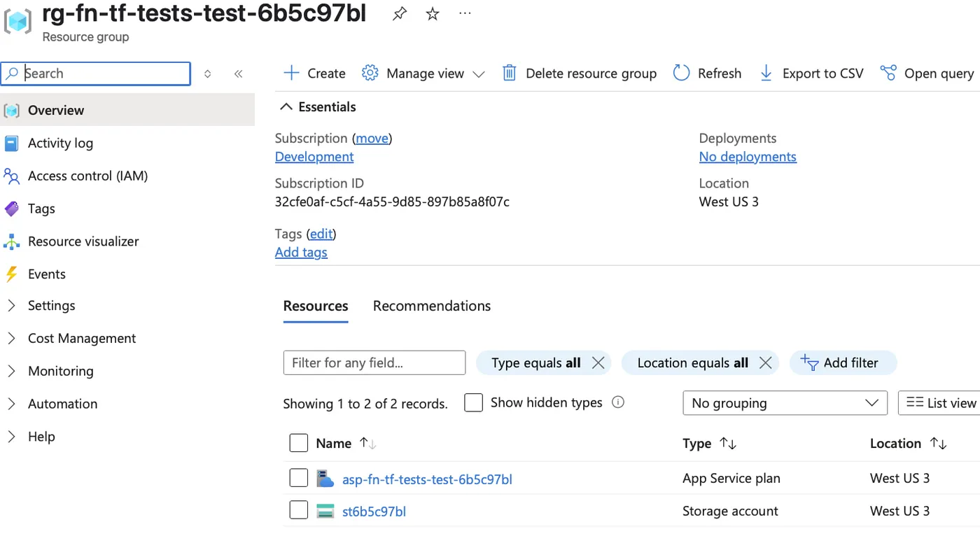Expand the Cost Management sidebar group
980x543 pixels.
[x=11, y=339]
